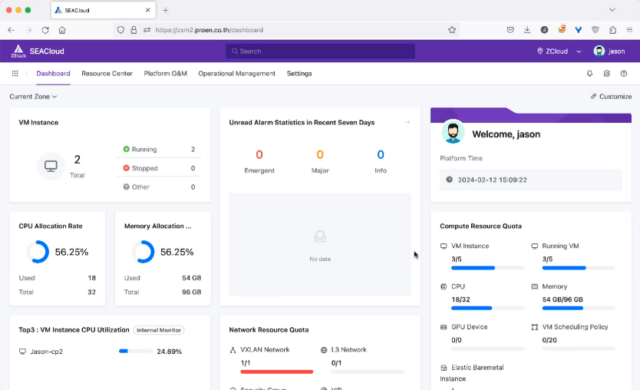Click the SEACloud logo icon
Image resolution: width=640 pixels, height=390 pixels.
tap(18, 51)
